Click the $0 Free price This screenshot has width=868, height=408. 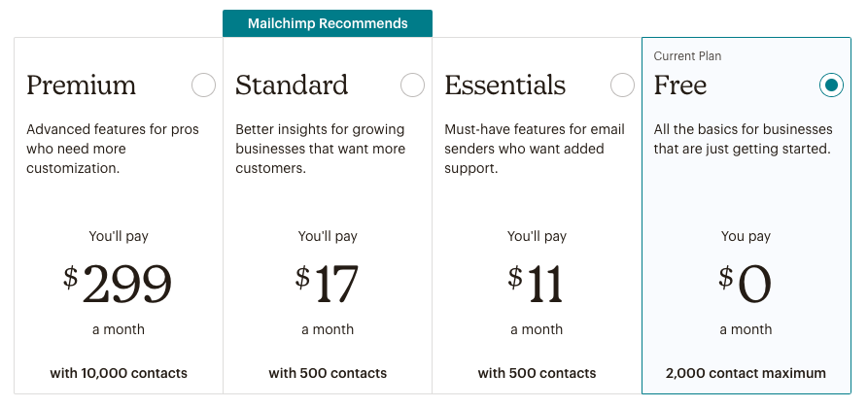point(746,284)
